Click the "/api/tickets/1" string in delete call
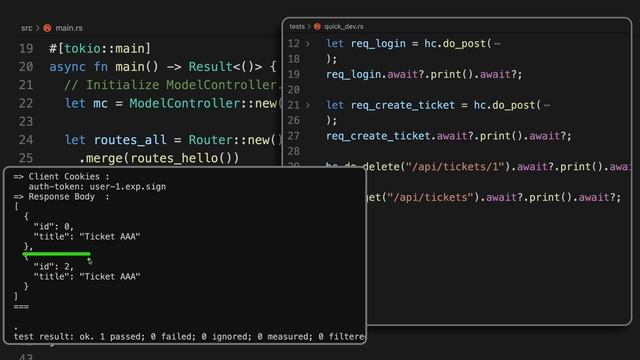This screenshot has height=360, width=640. tap(456, 167)
